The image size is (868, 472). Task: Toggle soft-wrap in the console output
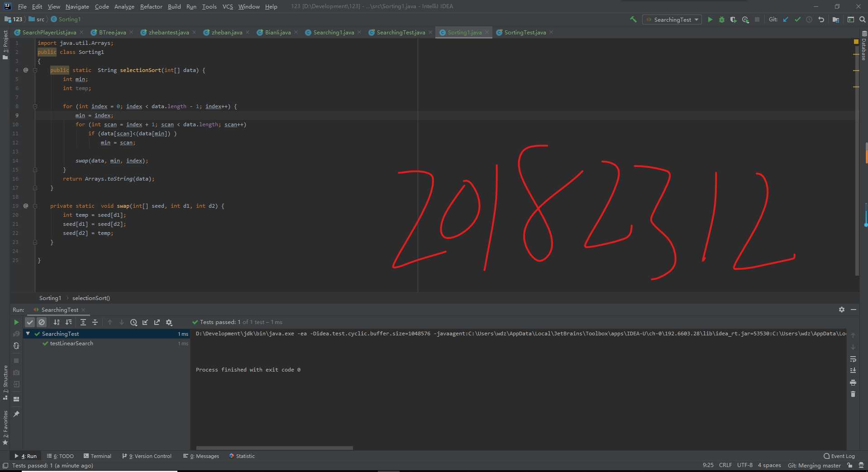coord(853,359)
